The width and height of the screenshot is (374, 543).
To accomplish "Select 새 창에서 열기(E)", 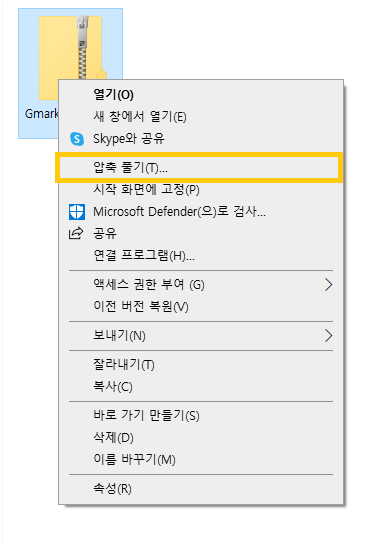I will (201, 116).
